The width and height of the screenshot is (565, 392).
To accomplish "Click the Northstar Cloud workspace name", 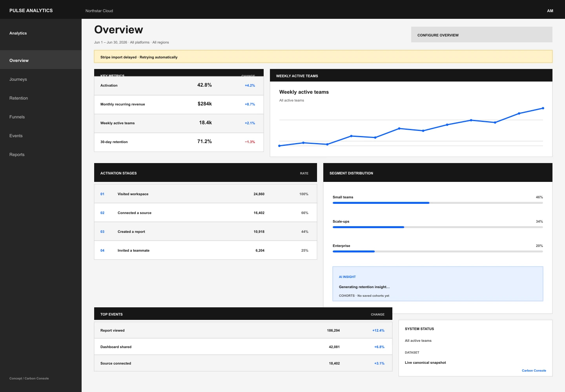I will 99,11.
